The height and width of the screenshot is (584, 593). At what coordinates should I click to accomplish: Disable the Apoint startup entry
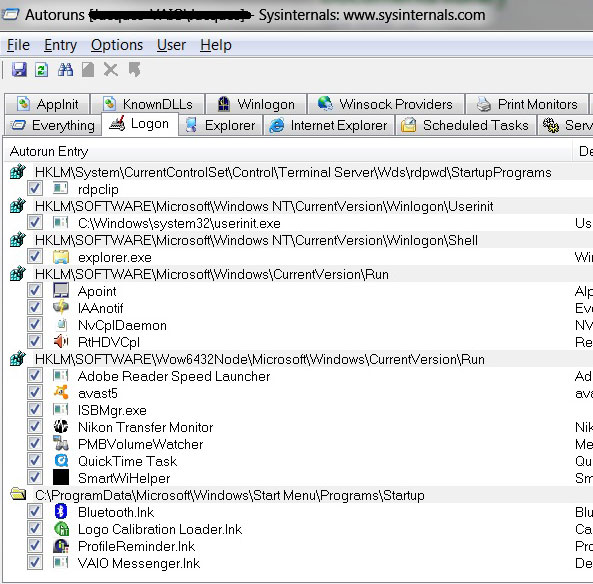[x=35, y=290]
